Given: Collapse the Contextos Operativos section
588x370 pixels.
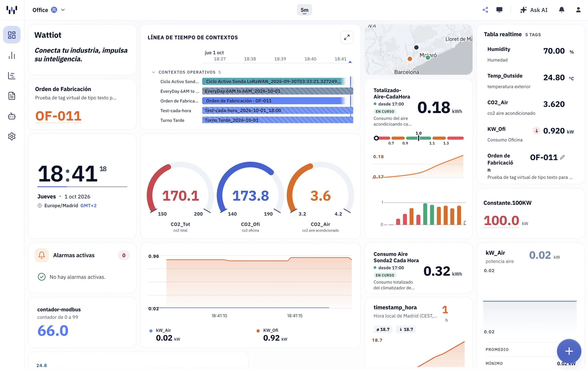Looking at the screenshot, I should (x=154, y=72).
